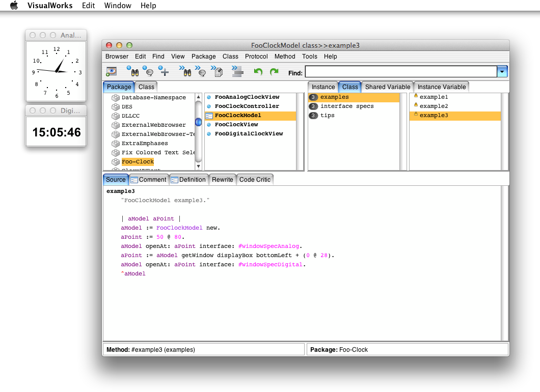The width and height of the screenshot is (540, 392).
Task: Open the Find menu in the browser menu bar
Action: pyautogui.click(x=158, y=57)
